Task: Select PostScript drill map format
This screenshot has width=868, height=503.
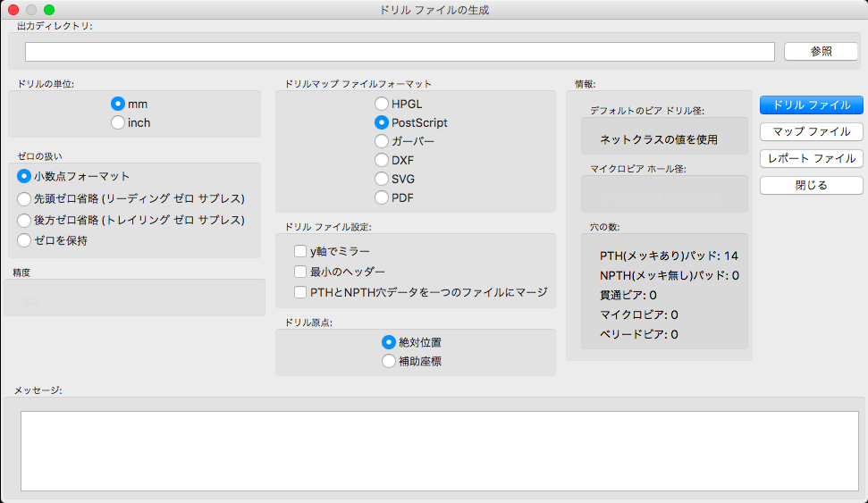Action: [x=382, y=122]
